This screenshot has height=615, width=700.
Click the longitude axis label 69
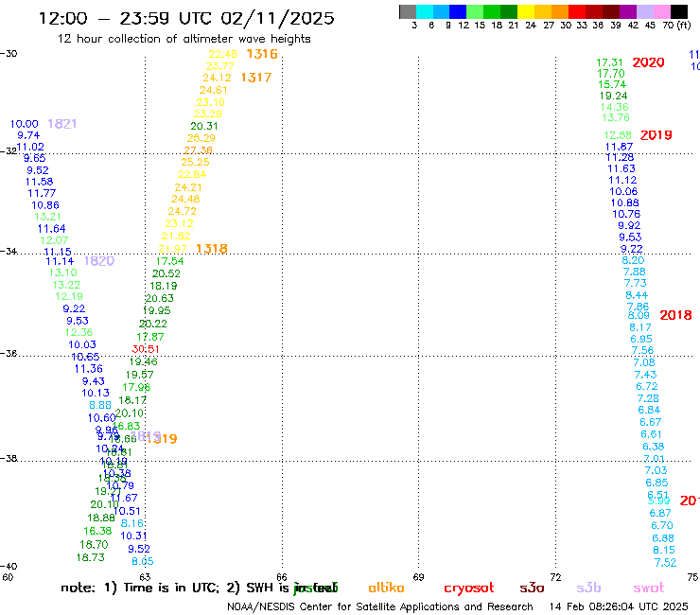pos(418,577)
